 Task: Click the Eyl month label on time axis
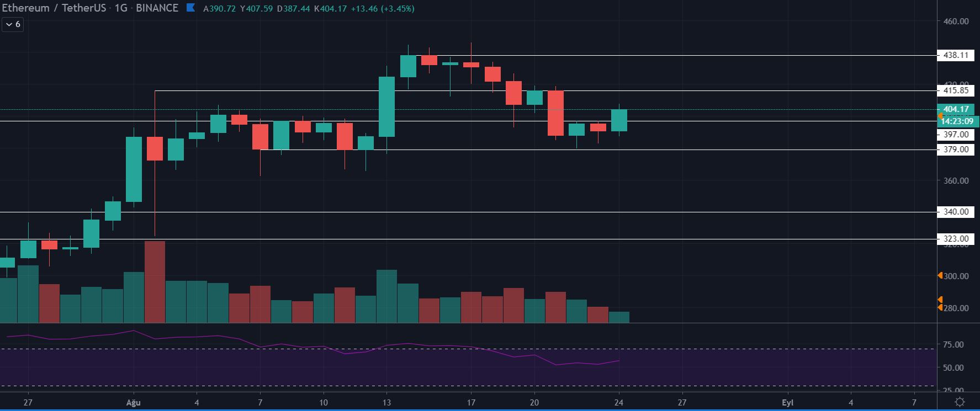(787, 403)
